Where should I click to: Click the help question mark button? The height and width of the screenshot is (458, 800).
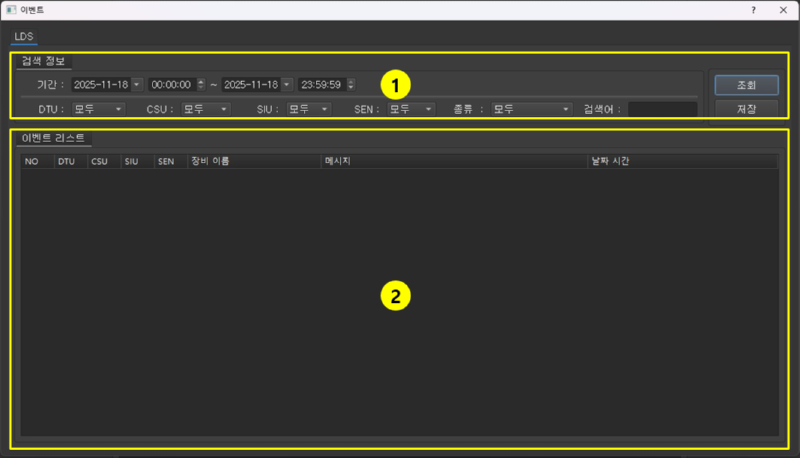pyautogui.click(x=754, y=10)
